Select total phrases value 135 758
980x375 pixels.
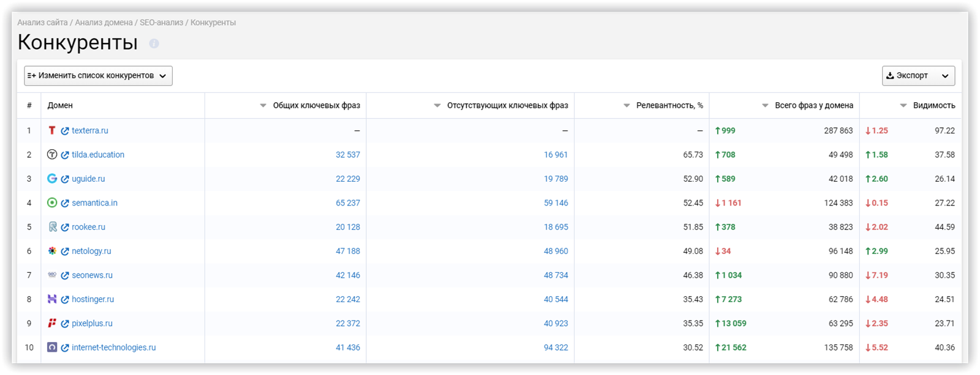(839, 347)
